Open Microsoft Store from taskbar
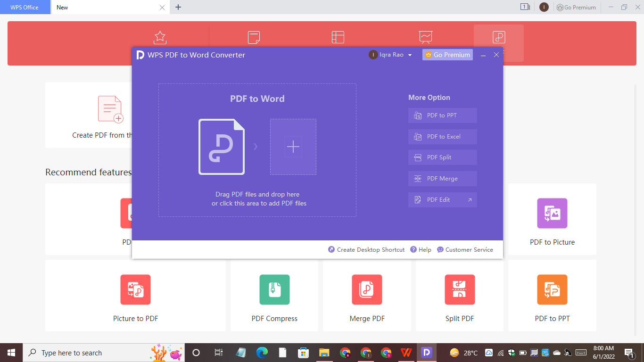Viewport: 644px width, 362px height. pyautogui.click(x=303, y=353)
